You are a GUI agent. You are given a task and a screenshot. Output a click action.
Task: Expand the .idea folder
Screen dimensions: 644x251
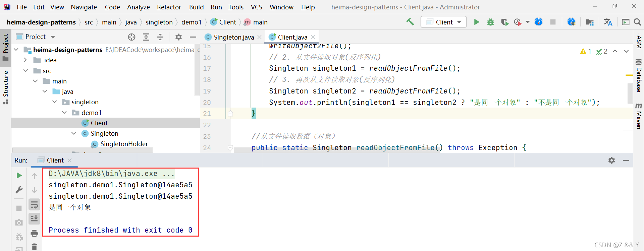(x=25, y=60)
